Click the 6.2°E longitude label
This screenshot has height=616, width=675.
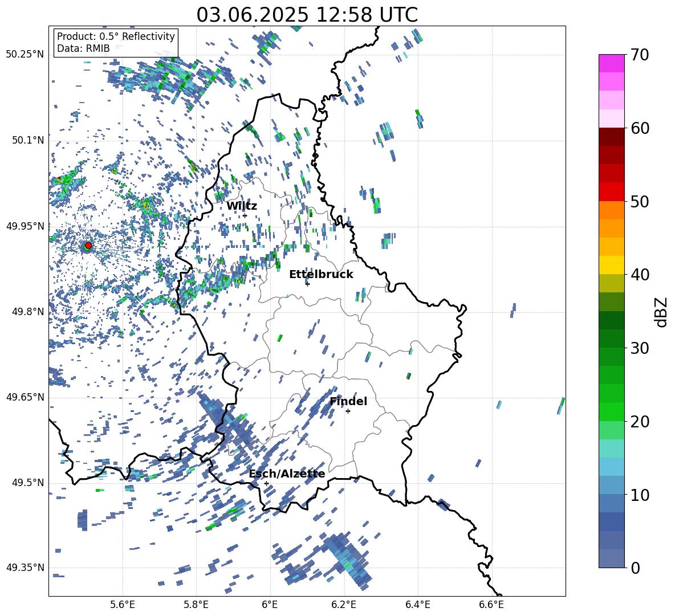pyautogui.click(x=344, y=605)
